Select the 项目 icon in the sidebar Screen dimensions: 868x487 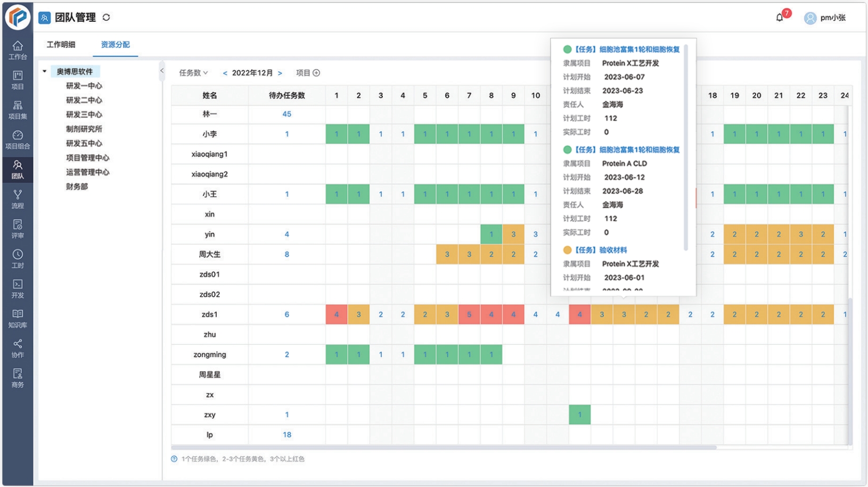point(17,80)
